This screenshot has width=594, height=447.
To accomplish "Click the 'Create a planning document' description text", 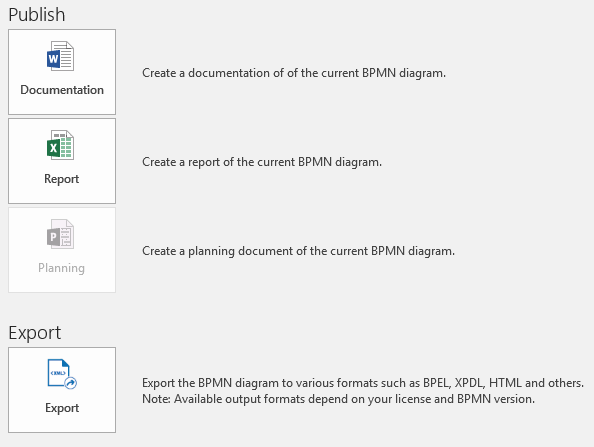I will pyautogui.click(x=299, y=251).
